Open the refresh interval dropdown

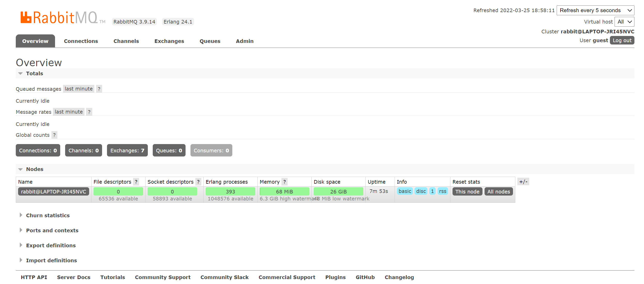595,10
